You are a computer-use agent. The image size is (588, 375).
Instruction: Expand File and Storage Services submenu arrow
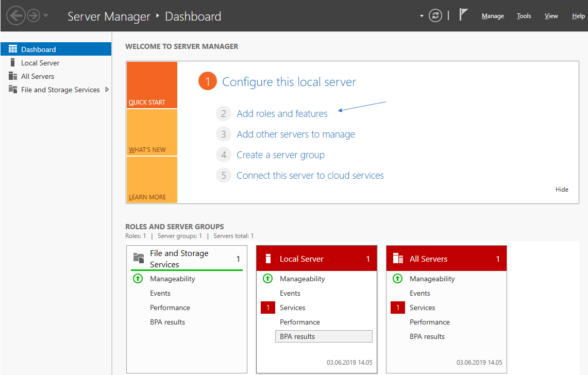point(107,90)
